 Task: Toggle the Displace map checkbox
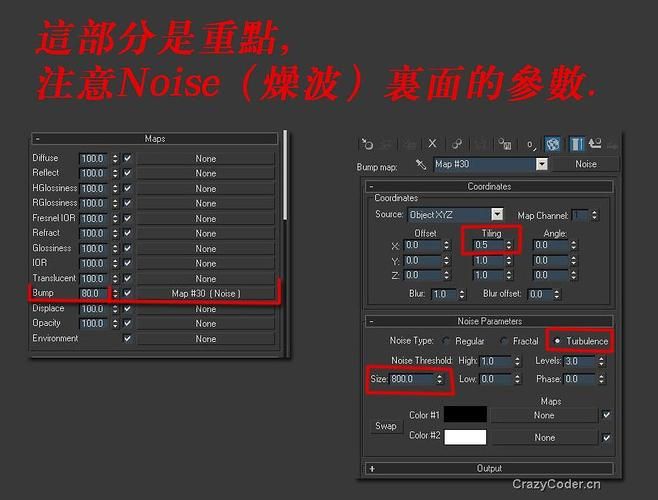(x=128, y=309)
